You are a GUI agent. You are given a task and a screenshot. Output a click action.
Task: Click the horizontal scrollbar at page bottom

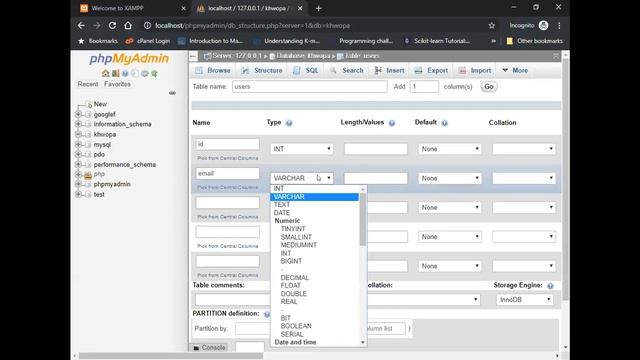click(x=171, y=356)
